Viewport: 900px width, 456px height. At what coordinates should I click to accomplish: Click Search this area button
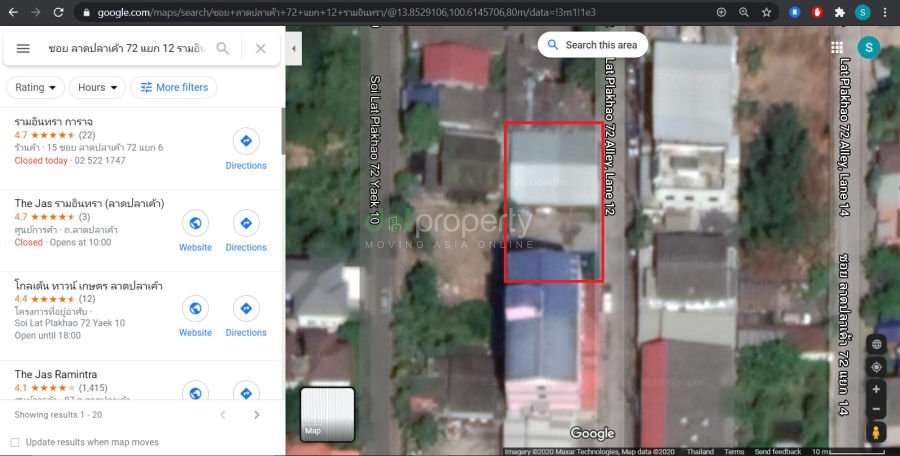pos(593,45)
